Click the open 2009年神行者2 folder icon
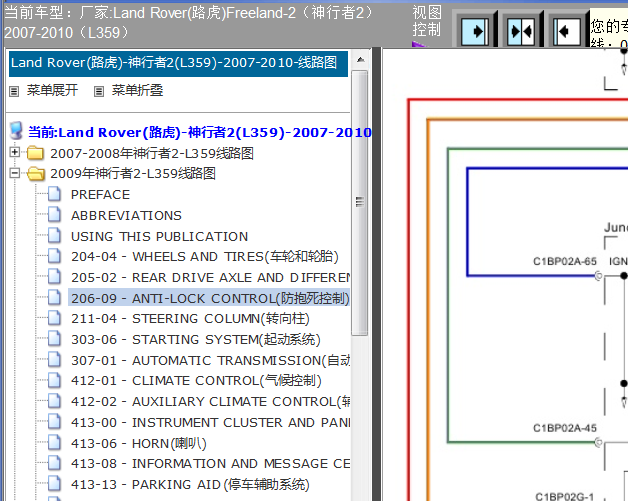628x501 pixels. 36,173
